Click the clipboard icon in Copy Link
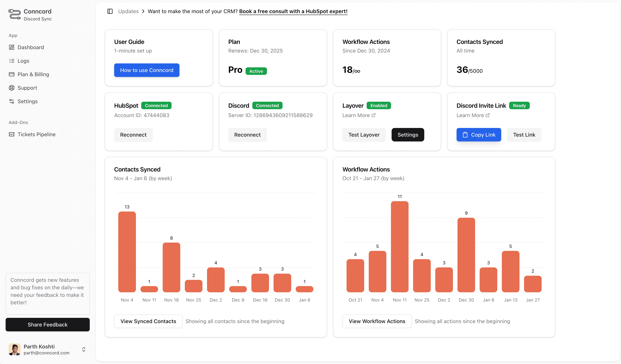 pos(465,135)
